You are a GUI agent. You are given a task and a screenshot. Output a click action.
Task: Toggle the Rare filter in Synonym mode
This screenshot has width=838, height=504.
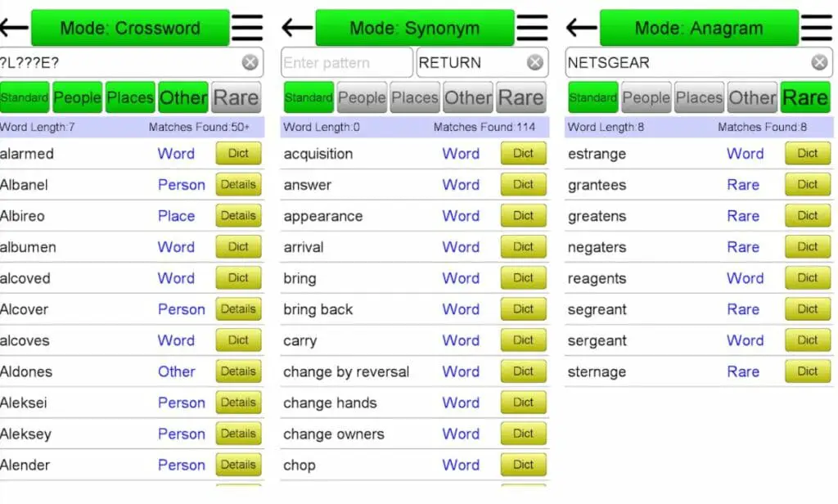coord(521,97)
